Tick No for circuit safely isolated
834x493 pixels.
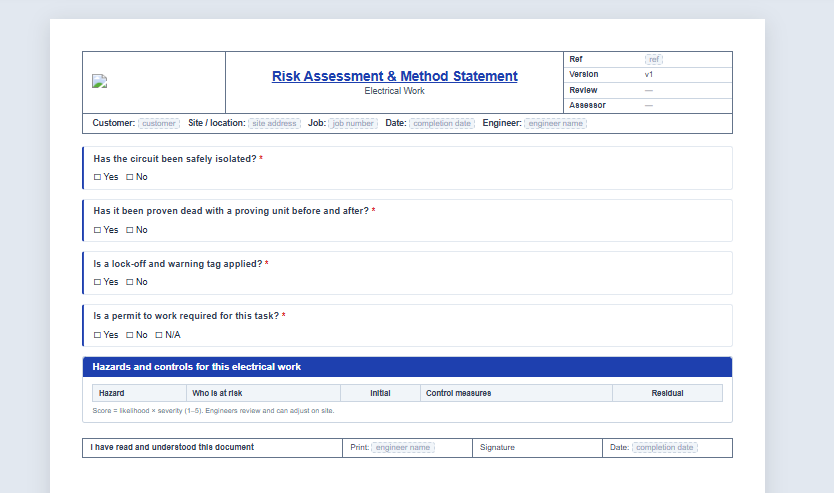129,177
